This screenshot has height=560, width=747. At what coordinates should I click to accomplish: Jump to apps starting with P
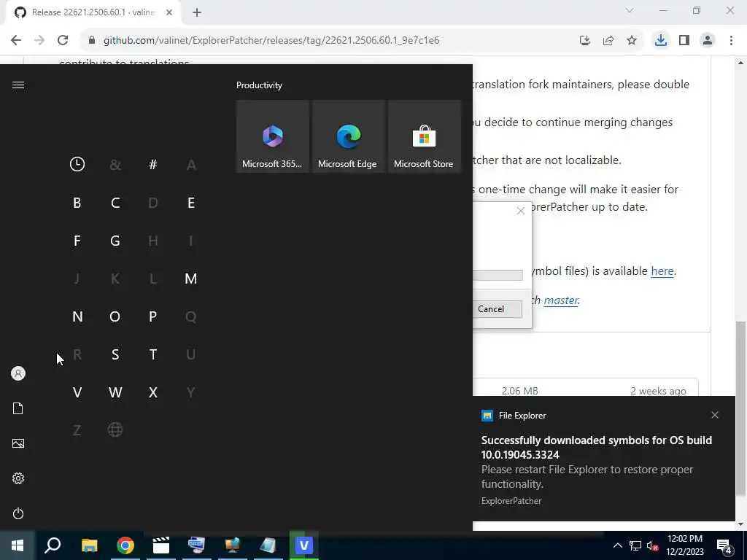(153, 316)
